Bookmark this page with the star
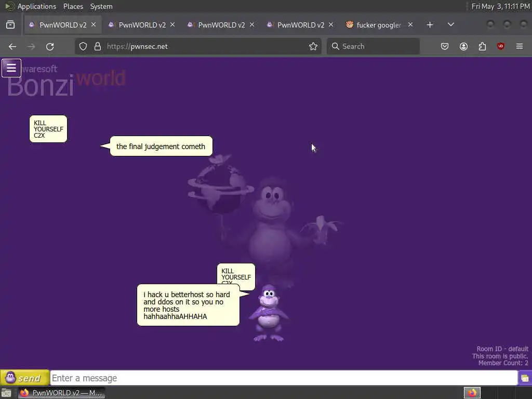Image resolution: width=532 pixels, height=399 pixels. 313,46
